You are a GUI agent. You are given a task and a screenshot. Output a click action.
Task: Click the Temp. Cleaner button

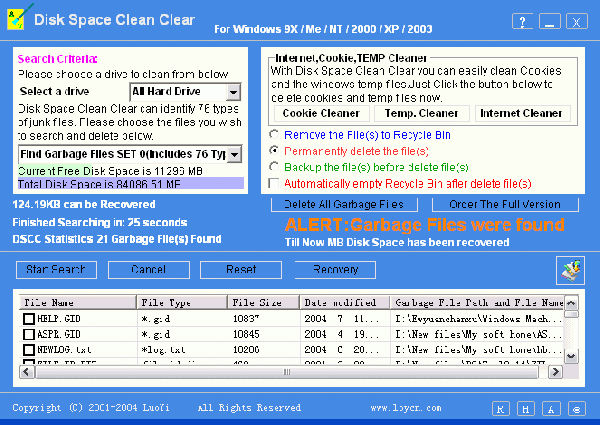click(x=421, y=114)
